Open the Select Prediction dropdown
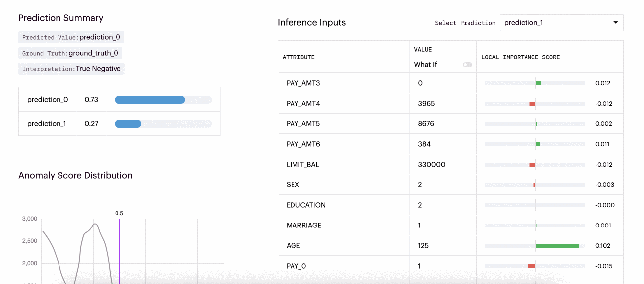The width and height of the screenshot is (644, 284). (x=561, y=23)
